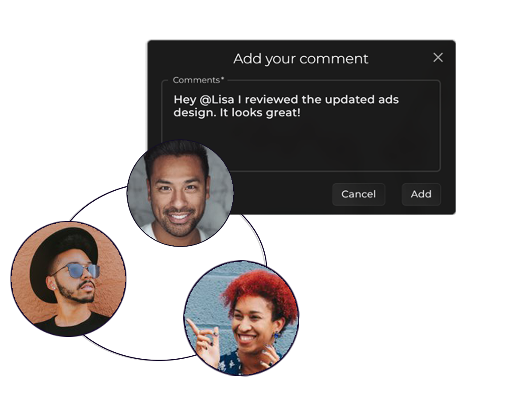
Task: Click Add to submit the comment
Action: point(421,194)
